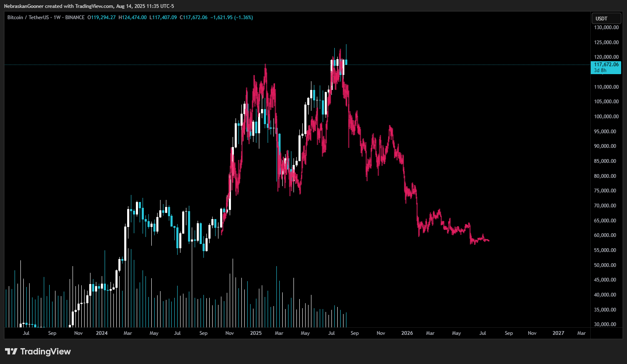Click the 45,000.00 price axis label
The width and height of the screenshot is (627, 364).
coord(605,280)
